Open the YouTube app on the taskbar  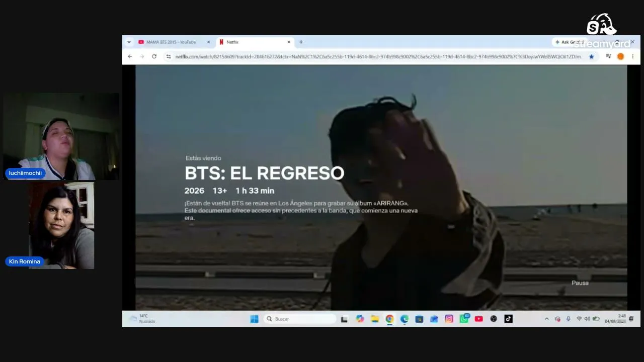[478, 319]
